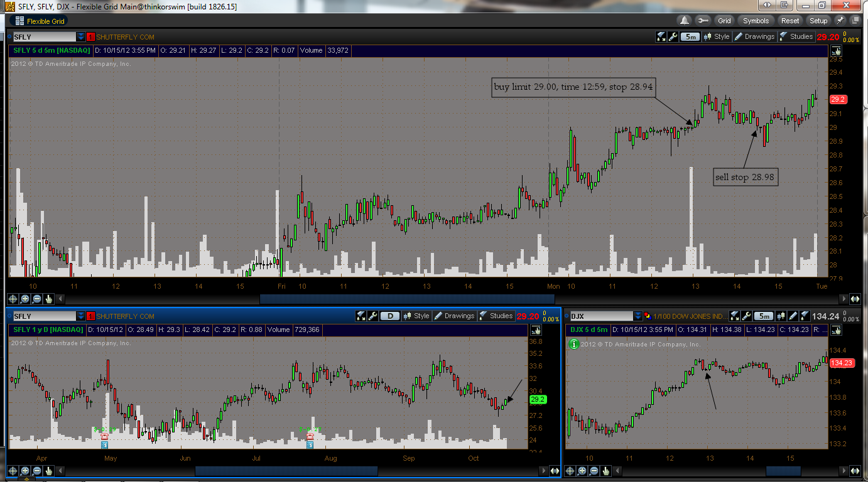
Task: Change the 5m timeframe in DJX chart
Action: [x=763, y=316]
